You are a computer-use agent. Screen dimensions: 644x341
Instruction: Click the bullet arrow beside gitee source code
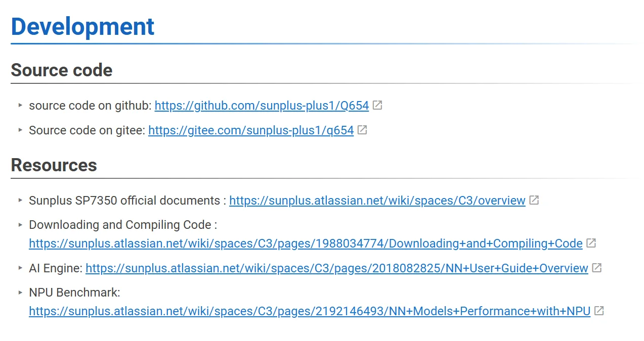(x=20, y=130)
